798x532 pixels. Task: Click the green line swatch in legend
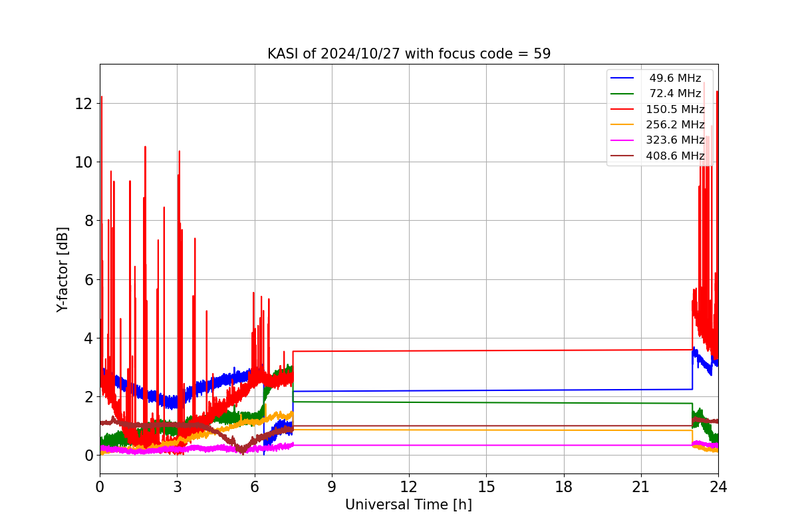coord(622,94)
